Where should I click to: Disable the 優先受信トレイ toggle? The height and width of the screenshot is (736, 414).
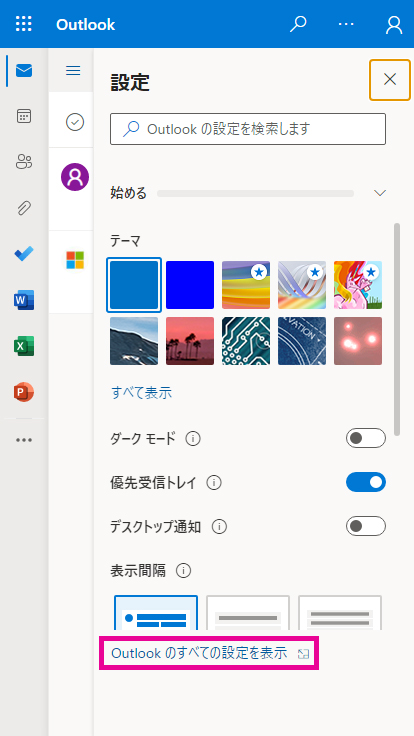366,482
